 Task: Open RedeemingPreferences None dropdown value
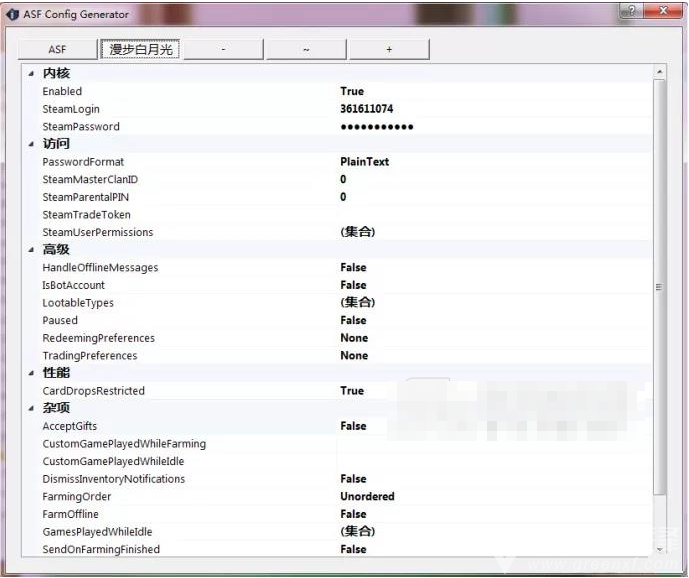click(354, 338)
